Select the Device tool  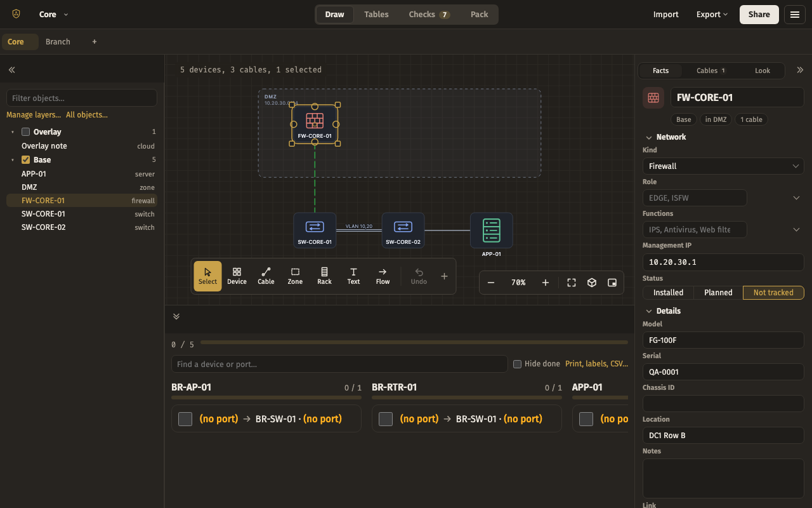point(237,276)
